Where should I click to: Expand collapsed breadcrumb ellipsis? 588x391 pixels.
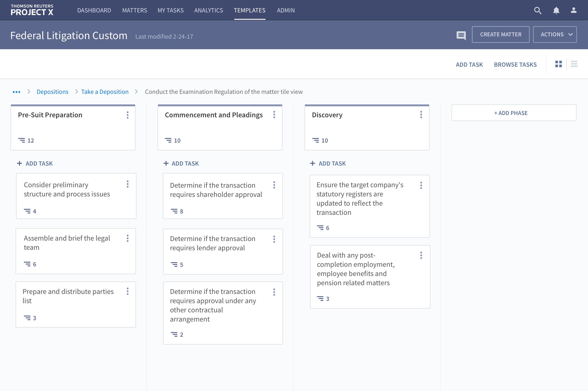17,92
